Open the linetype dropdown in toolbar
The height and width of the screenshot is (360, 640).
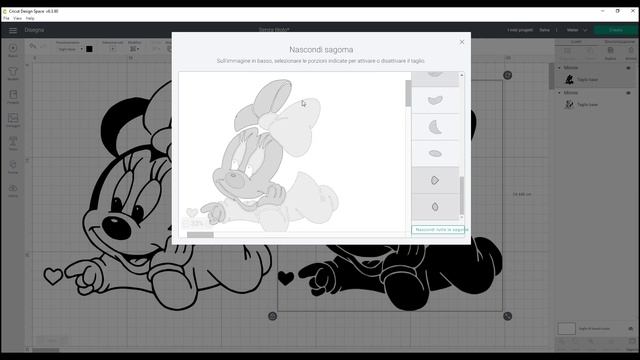click(x=69, y=49)
